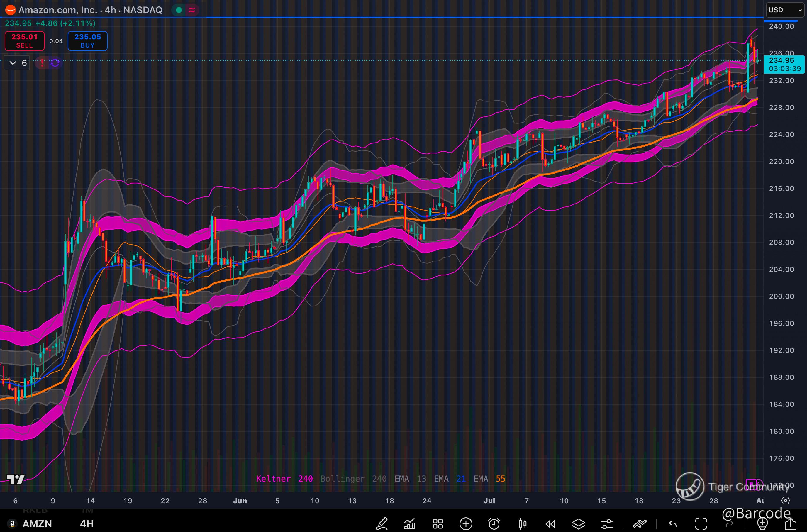
Task: Click the undo arrow
Action: point(673,523)
